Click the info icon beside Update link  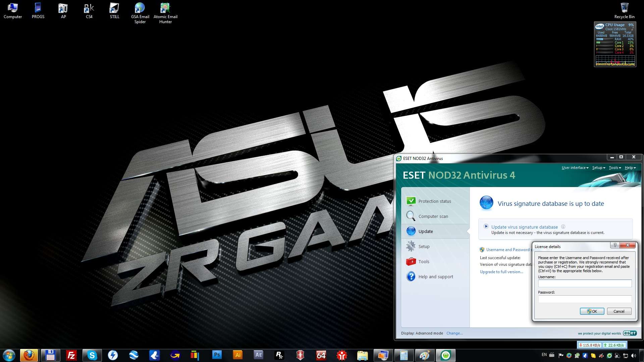coord(563,227)
